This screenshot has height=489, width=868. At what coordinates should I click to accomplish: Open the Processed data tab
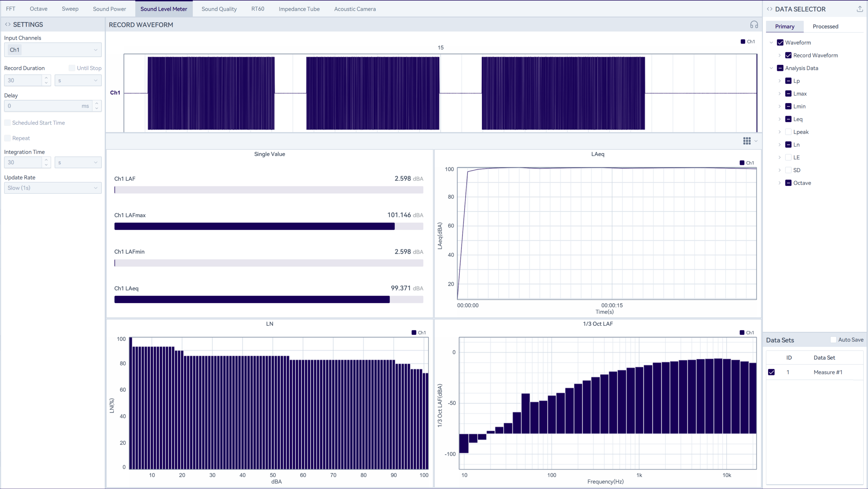point(825,26)
